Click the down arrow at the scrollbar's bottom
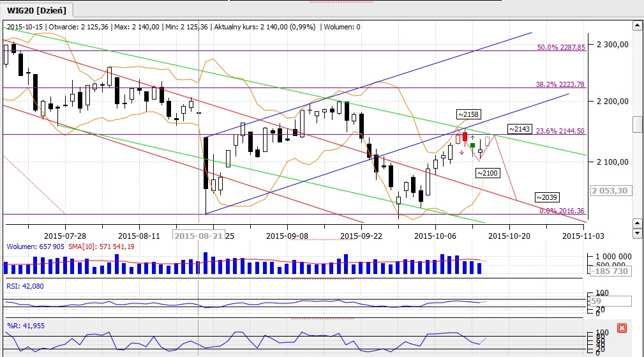 tap(638, 233)
